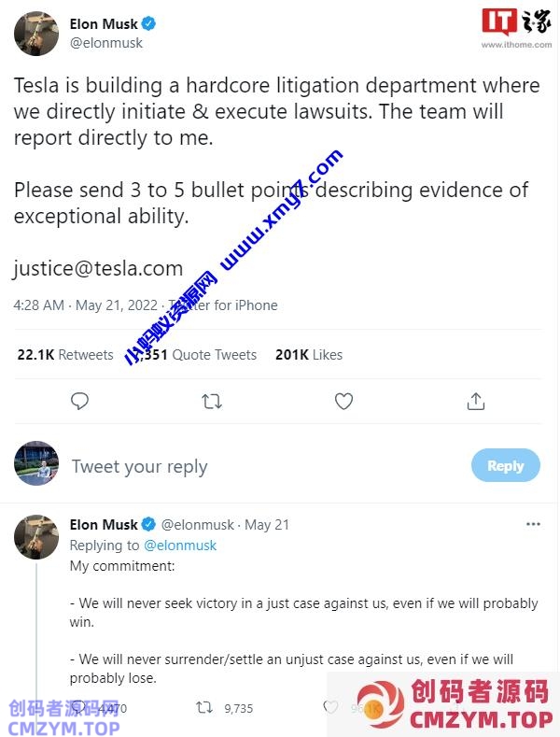Viewport: 560px width, 737px height.
Task: Click Elon Musk's avatar at the top
Action: 36,34
